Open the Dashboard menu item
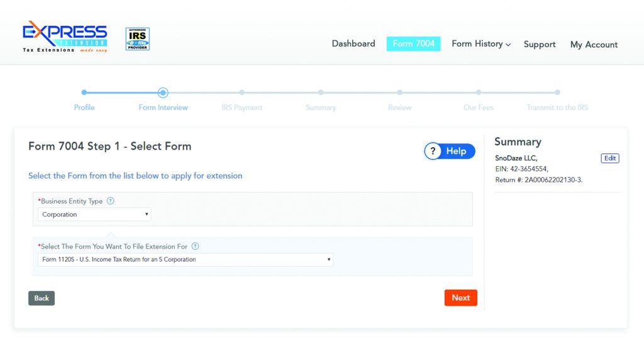Viewport: 644px width, 349px height. tap(353, 43)
